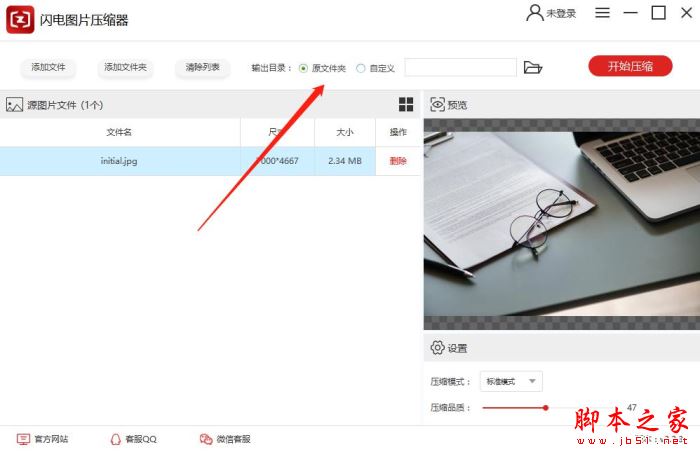Open the hamburger menu icon
This screenshot has width=700, height=452.
[602, 13]
